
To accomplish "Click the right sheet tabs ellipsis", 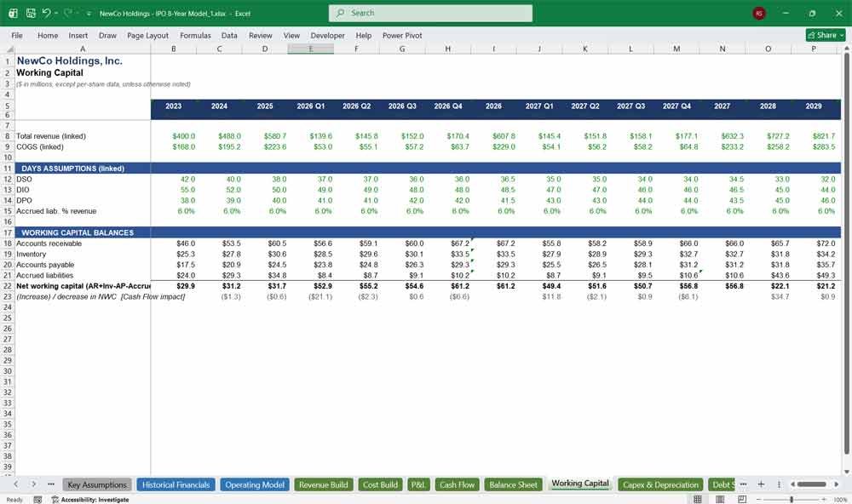I will pos(743,484).
